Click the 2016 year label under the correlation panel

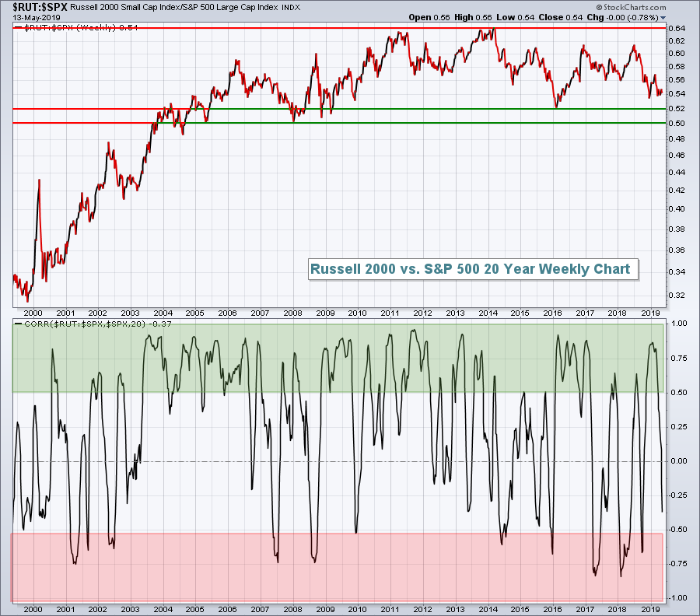coord(553,609)
